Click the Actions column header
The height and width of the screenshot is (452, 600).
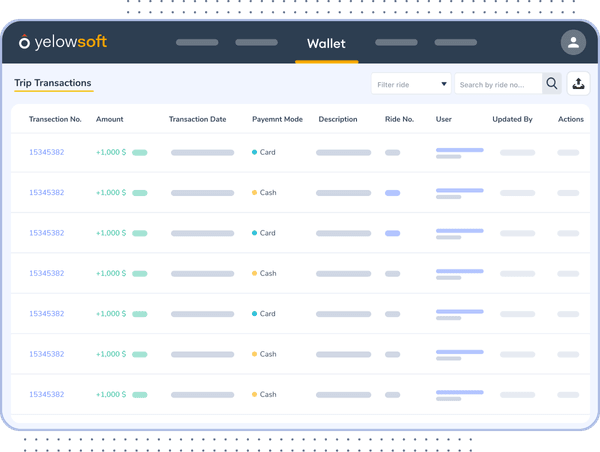tap(571, 119)
